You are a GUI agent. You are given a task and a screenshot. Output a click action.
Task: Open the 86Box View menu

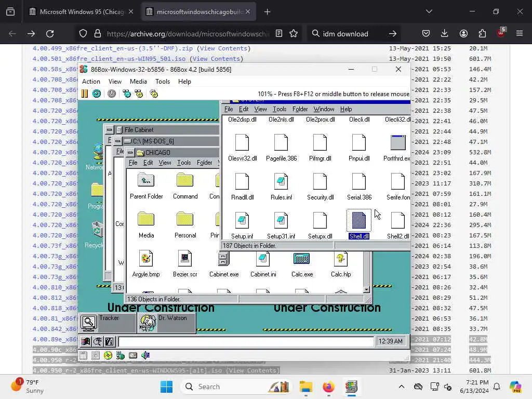pos(115,82)
